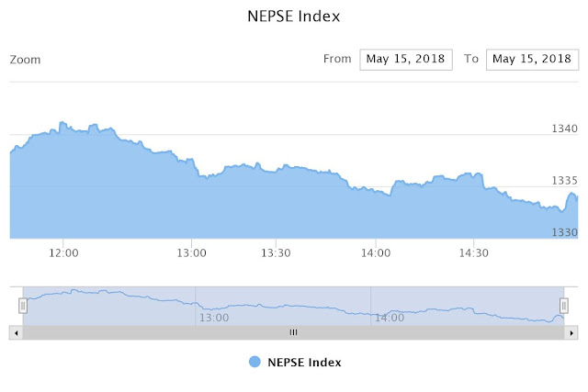The height and width of the screenshot is (392, 588).
Task: Click the NEPSE Index chart title
Action: click(x=294, y=17)
